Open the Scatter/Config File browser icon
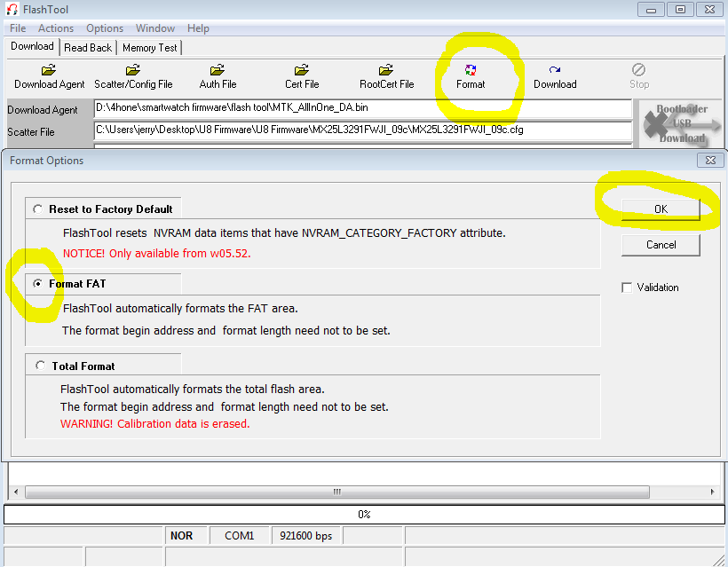This screenshot has height=567, width=728. pyautogui.click(x=133, y=69)
